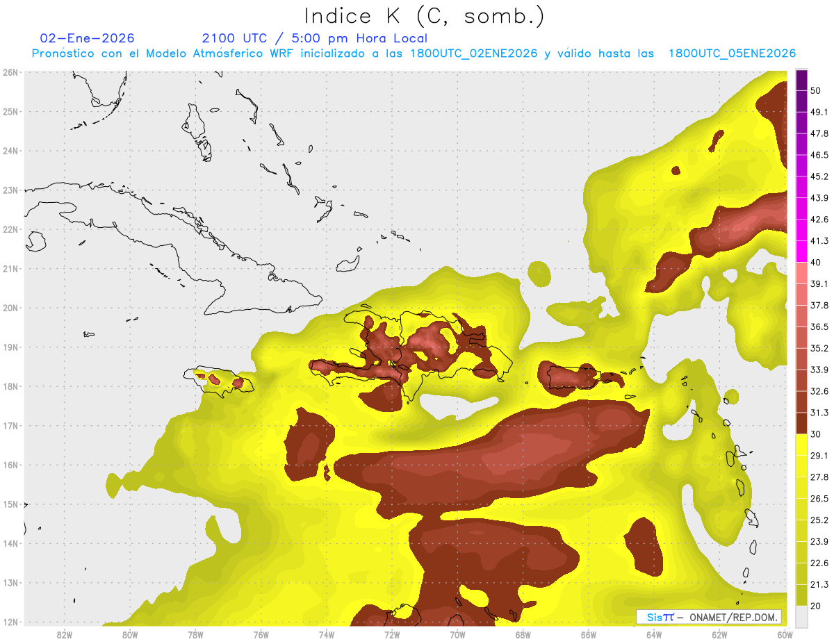Click colorbar value "29.1"
The height and width of the screenshot is (644, 834).
tap(819, 456)
